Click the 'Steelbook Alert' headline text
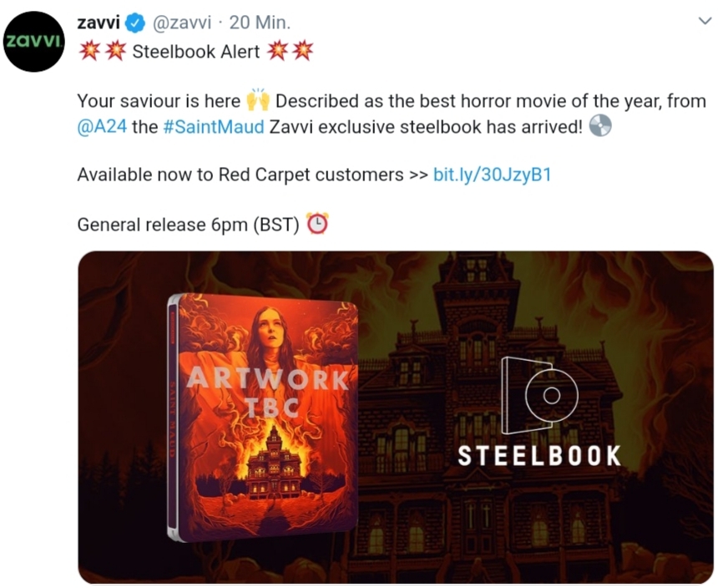 196,51
